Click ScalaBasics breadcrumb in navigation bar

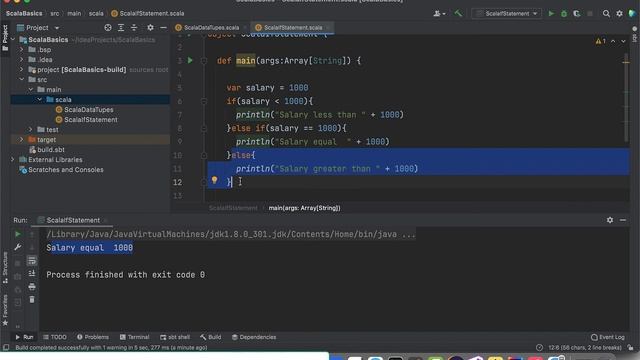click(x=24, y=13)
